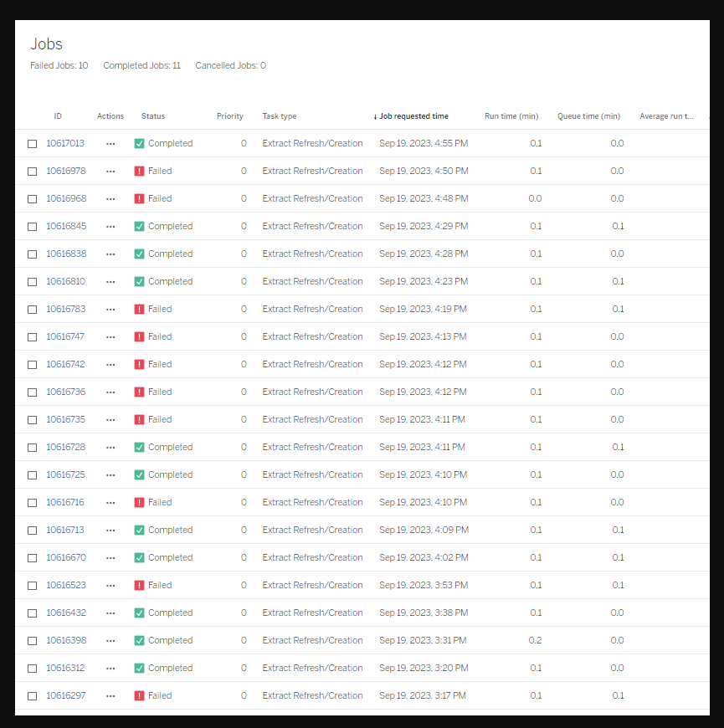Open actions menu for job 10616810
The width and height of the screenshot is (724, 728).
click(x=110, y=282)
